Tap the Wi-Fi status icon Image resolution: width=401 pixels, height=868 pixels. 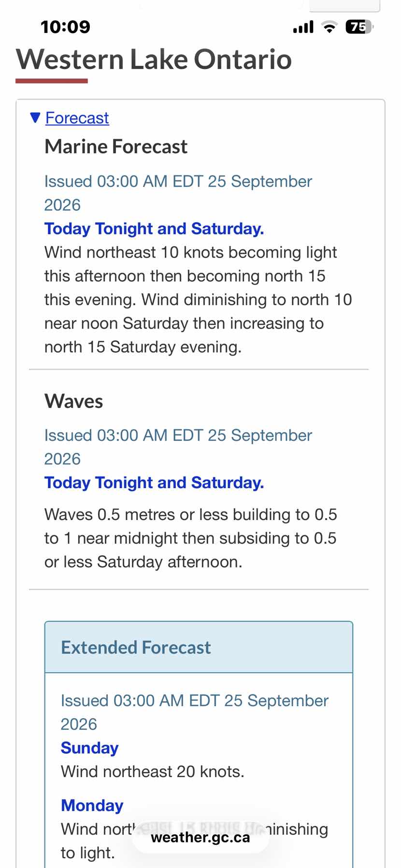[x=329, y=27]
